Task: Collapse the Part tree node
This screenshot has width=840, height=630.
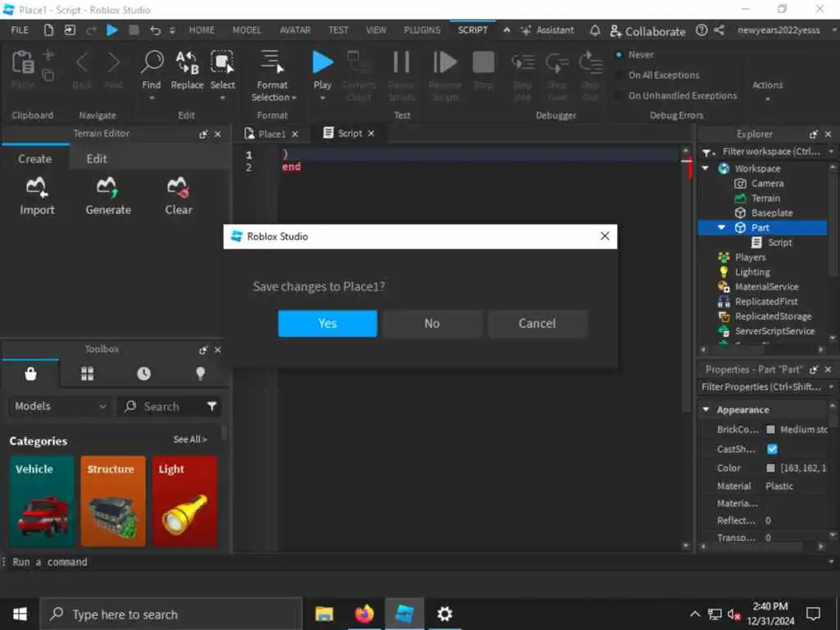Action: pos(722,228)
